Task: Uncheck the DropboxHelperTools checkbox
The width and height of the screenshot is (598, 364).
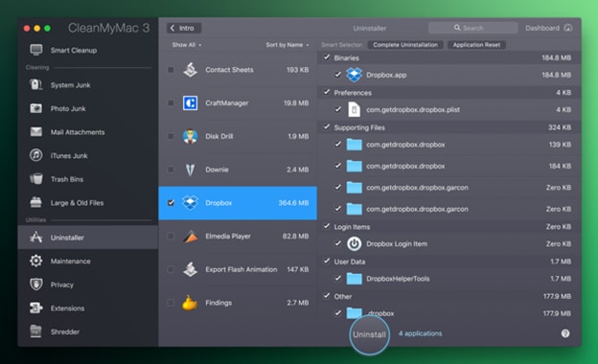Action: (338, 278)
